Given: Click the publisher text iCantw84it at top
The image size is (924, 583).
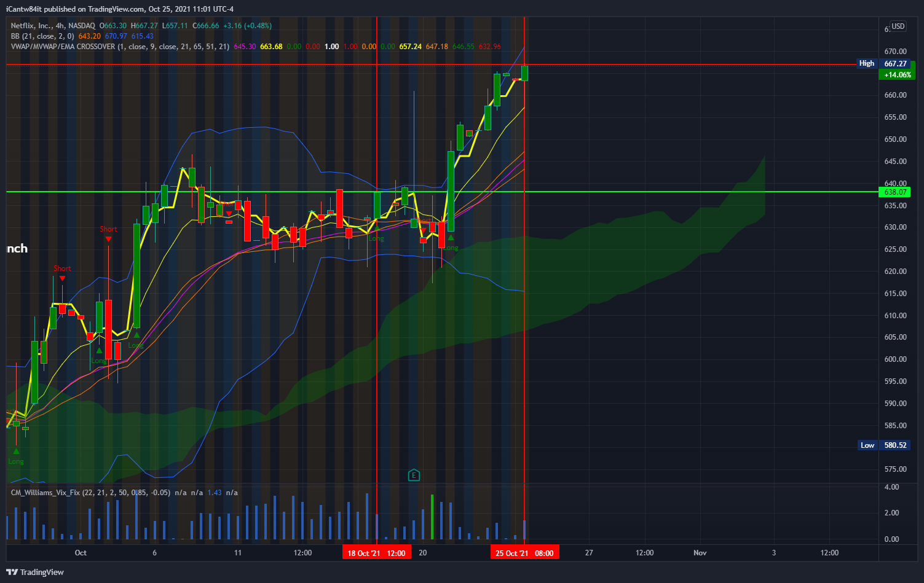Looking at the screenshot, I should (23, 9).
